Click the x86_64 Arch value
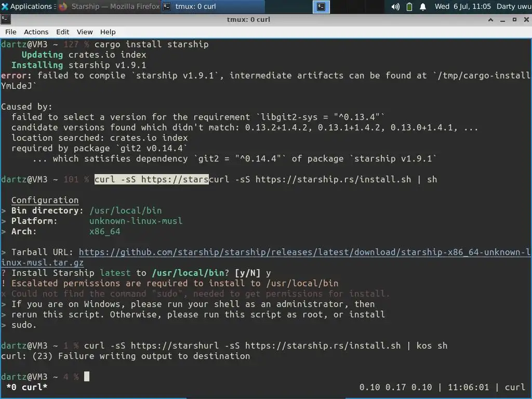Viewport: 532px width, 399px height. pyautogui.click(x=105, y=231)
